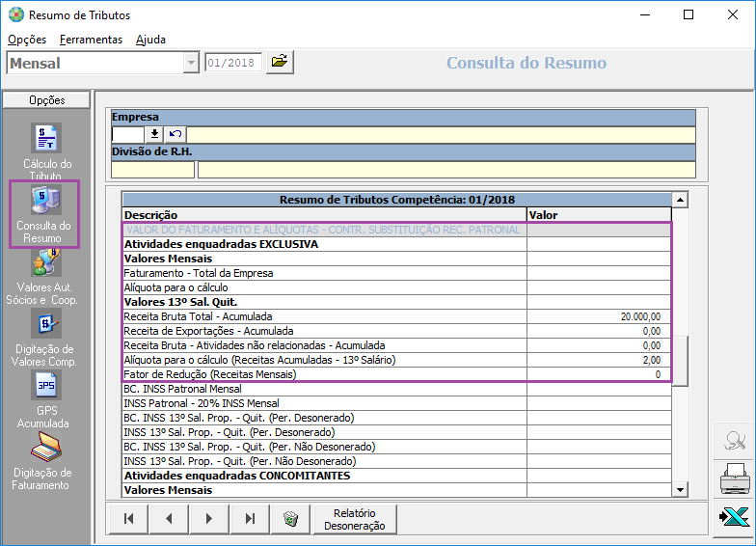Go to the previous record
756x546 pixels.
(169, 519)
